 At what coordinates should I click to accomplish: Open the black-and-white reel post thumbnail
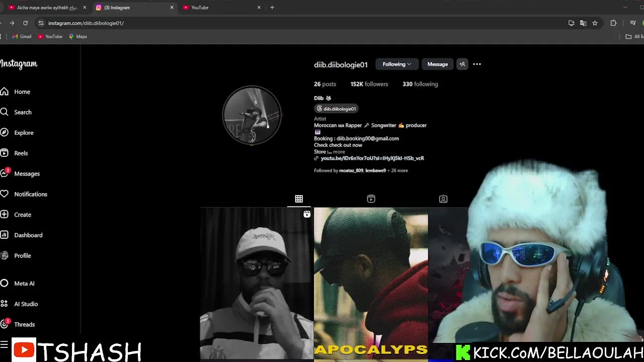pyautogui.click(x=256, y=285)
